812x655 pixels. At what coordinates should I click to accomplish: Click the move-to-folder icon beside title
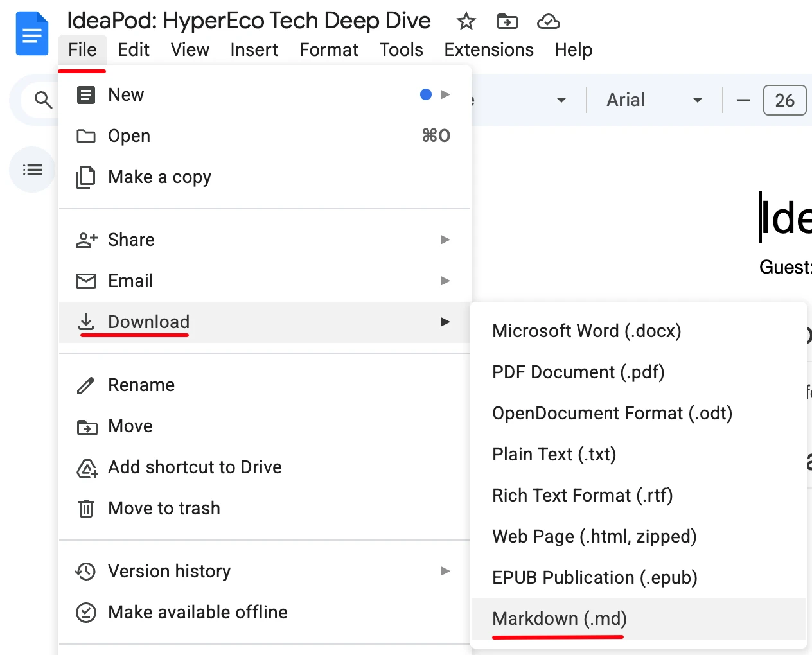(507, 22)
